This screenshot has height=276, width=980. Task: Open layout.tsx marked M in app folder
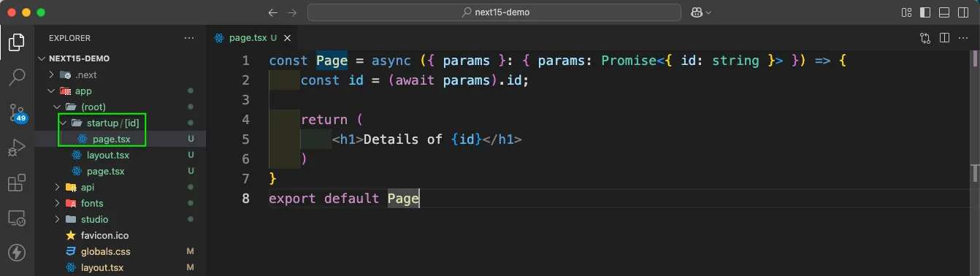[x=120, y=267]
